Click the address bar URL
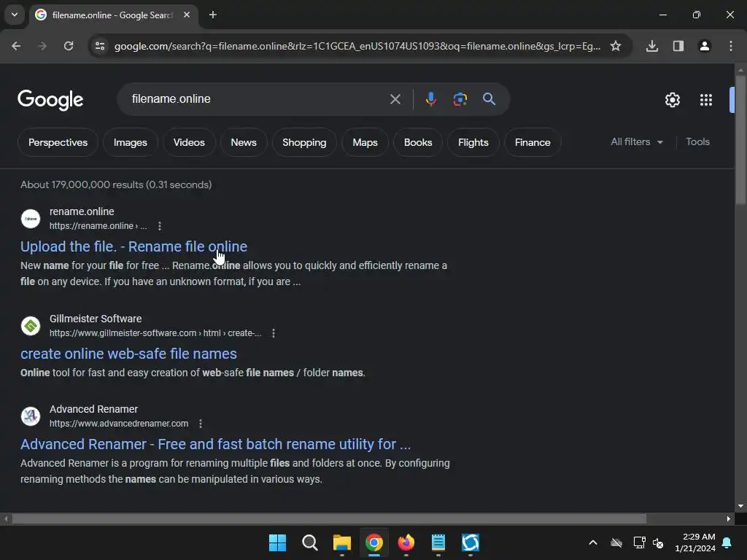The image size is (747, 560). click(357, 46)
